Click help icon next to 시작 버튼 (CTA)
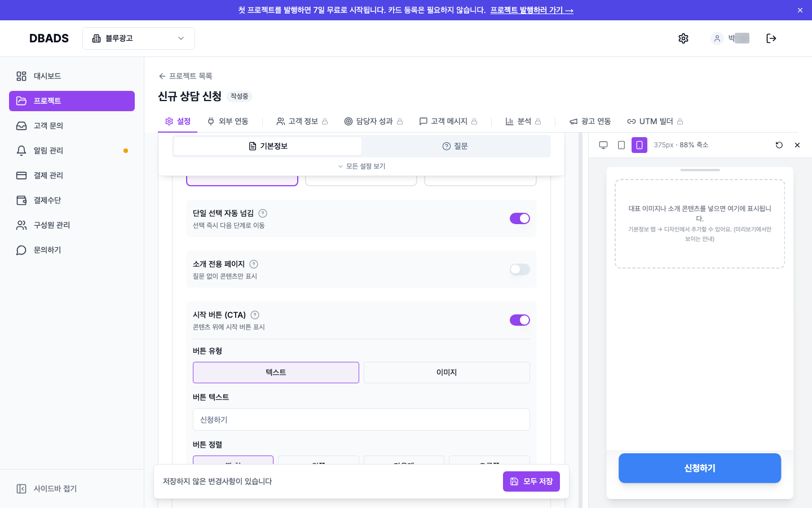 tap(255, 315)
